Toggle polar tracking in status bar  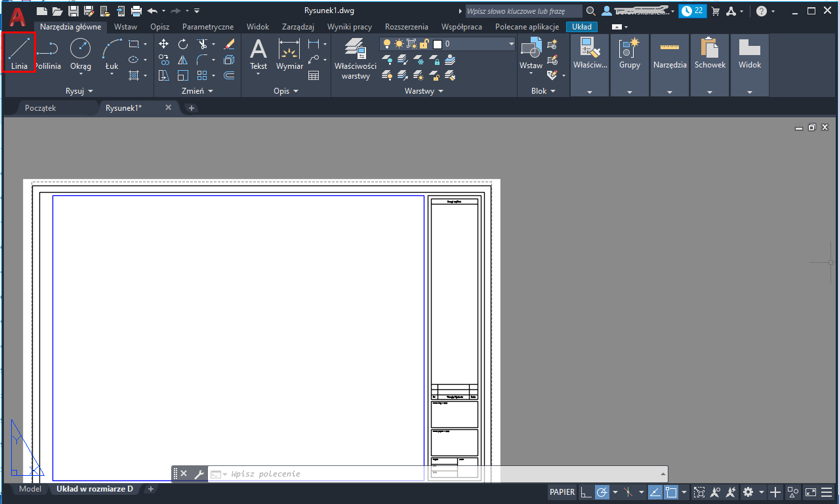pos(602,492)
